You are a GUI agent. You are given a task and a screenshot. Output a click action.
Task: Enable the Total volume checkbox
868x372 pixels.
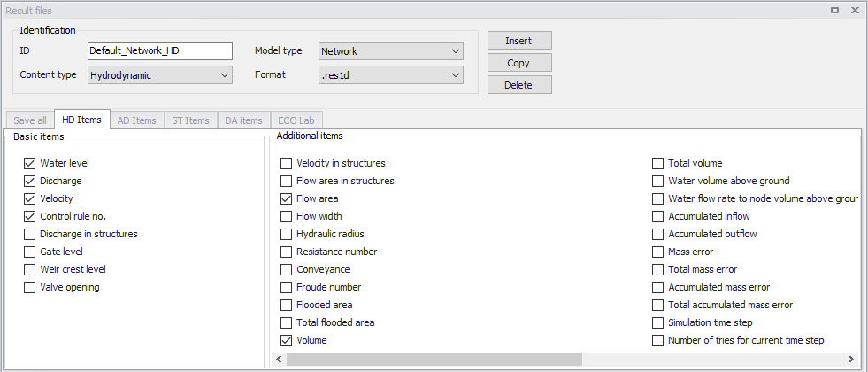[657, 164]
